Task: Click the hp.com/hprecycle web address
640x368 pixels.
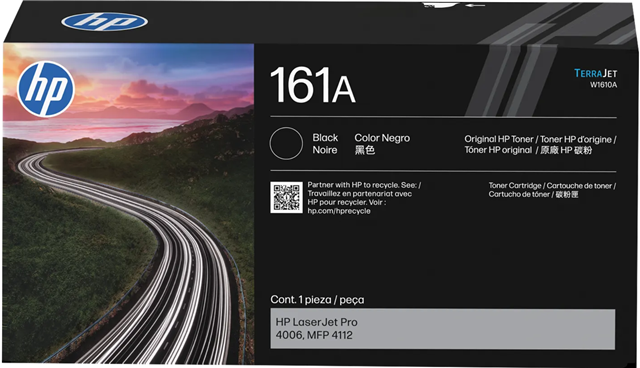Action: pyautogui.click(x=339, y=211)
